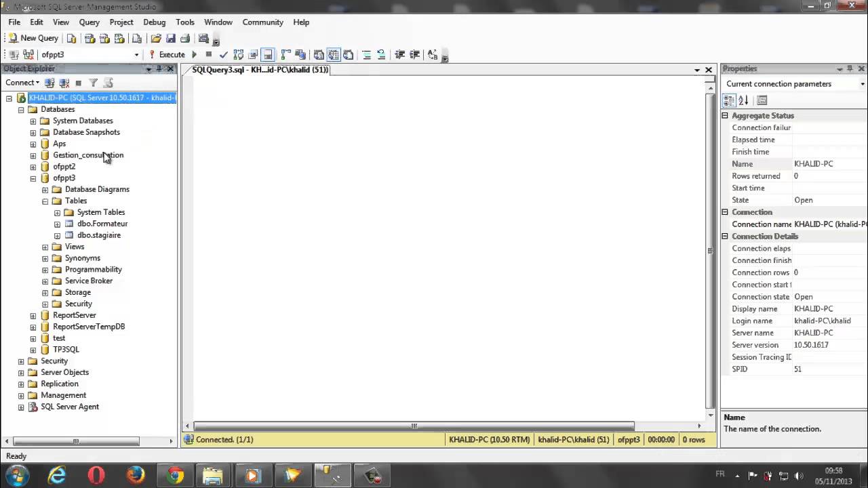
Task: Select the KHALID-PC server node
Action: (102, 98)
